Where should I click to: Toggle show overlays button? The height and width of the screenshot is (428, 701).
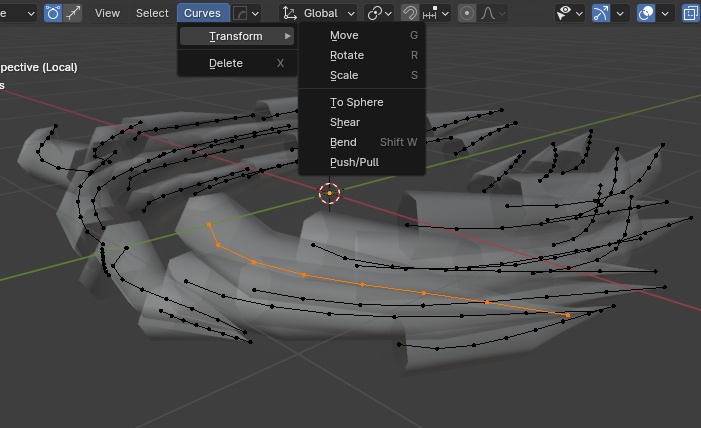pyautogui.click(x=646, y=13)
